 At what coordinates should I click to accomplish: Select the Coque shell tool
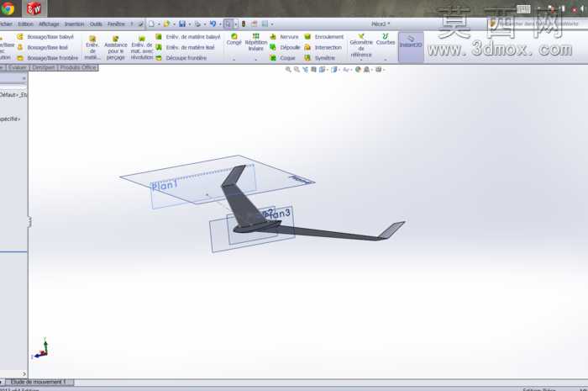click(x=283, y=58)
